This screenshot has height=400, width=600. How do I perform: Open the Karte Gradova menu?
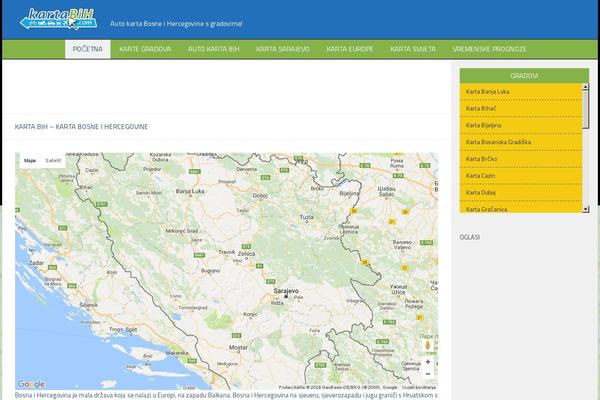tap(145, 49)
